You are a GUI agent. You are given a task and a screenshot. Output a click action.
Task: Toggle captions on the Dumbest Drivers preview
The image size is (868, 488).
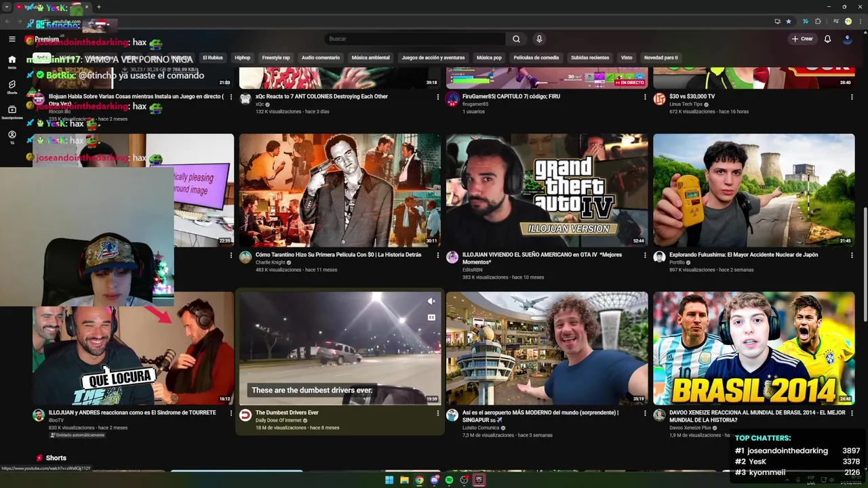tap(431, 317)
